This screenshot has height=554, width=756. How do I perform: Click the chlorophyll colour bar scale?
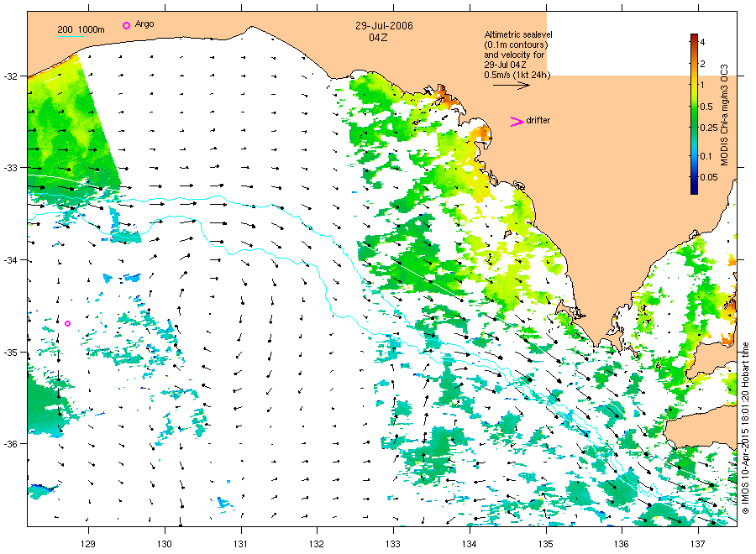[695, 114]
